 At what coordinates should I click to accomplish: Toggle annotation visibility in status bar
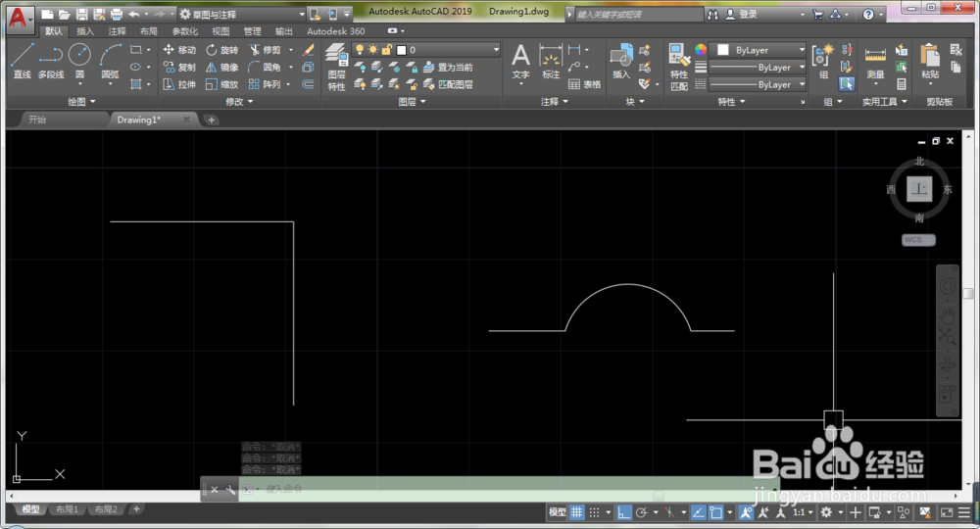pyautogui.click(x=746, y=512)
